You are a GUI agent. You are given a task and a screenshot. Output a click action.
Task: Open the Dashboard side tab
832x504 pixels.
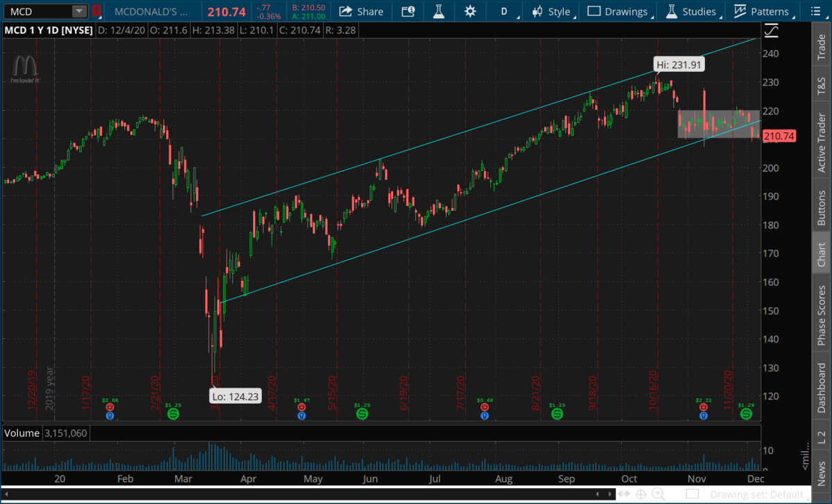822,386
